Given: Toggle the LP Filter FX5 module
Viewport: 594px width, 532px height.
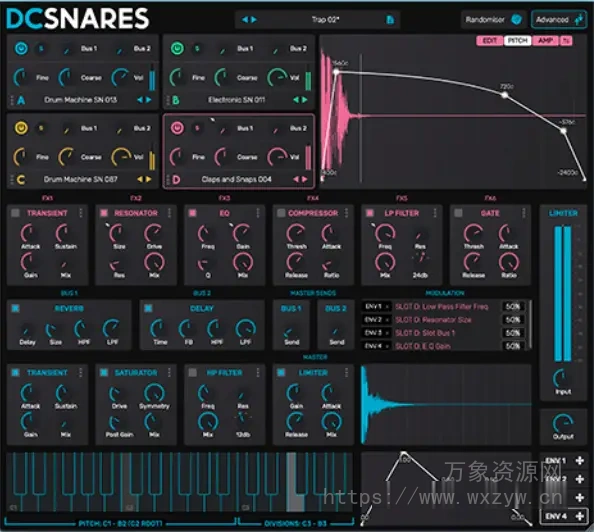Looking at the screenshot, I should tap(370, 213).
